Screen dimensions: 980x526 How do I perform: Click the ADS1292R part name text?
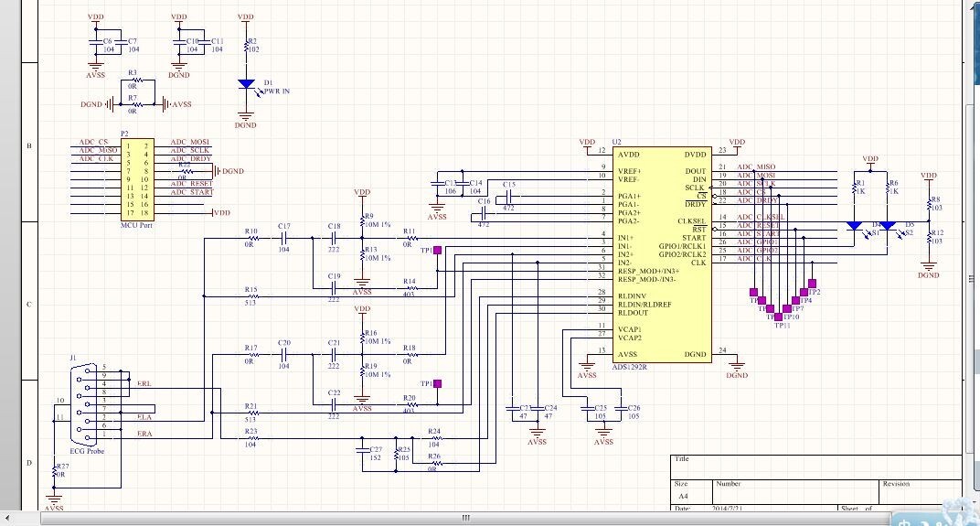(629, 367)
